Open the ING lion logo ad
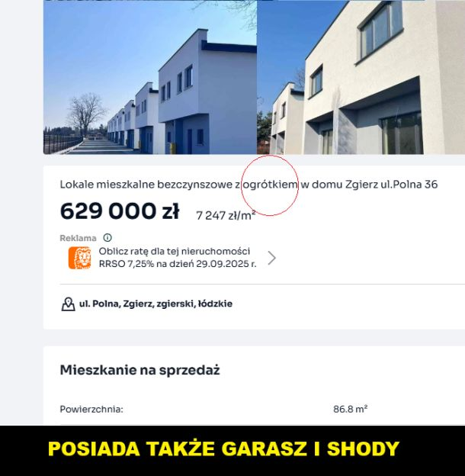The height and width of the screenshot is (476, 465). pyautogui.click(x=79, y=258)
